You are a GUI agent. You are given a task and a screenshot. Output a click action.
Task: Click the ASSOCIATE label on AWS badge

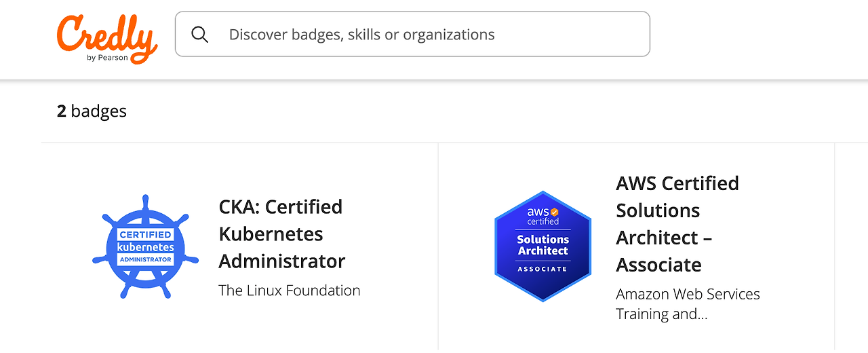pos(542,269)
